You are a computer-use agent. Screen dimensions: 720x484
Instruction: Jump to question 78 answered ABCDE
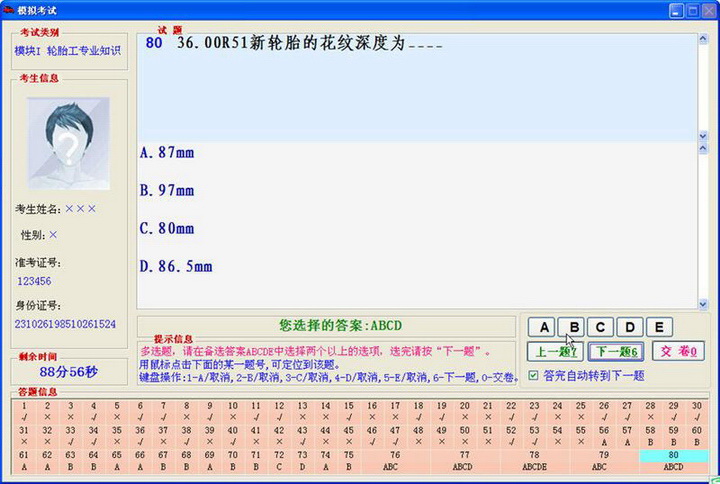point(534,461)
